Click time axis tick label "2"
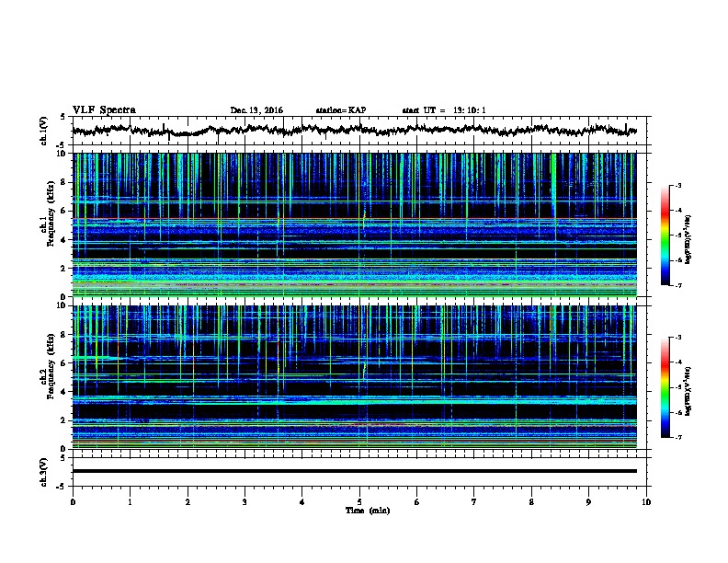 coord(188,502)
